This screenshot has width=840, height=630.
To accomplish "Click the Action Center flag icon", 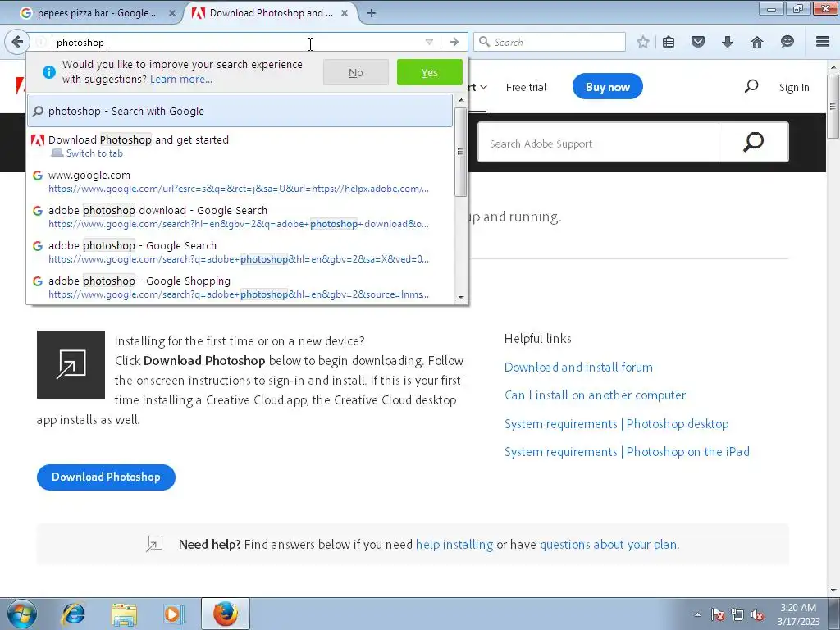I will point(717,615).
